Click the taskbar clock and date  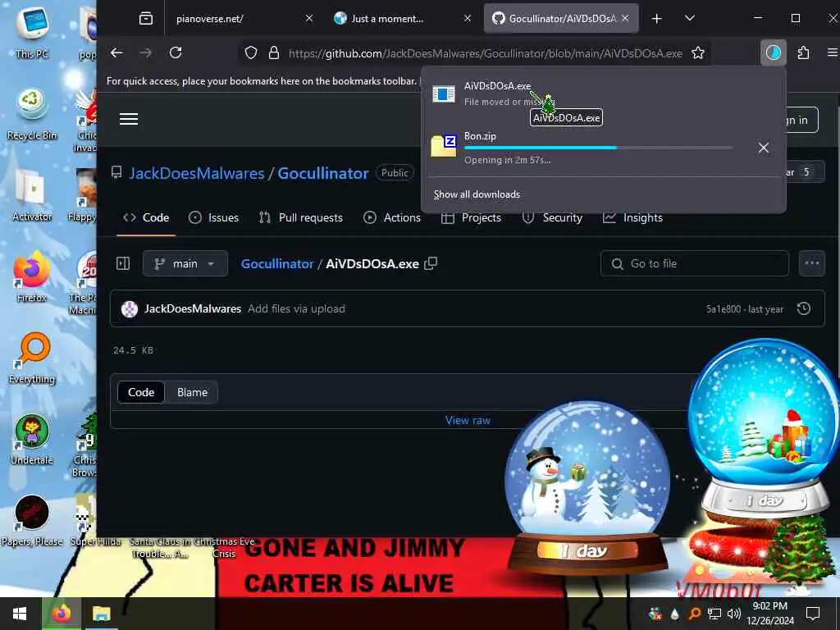coord(769,614)
